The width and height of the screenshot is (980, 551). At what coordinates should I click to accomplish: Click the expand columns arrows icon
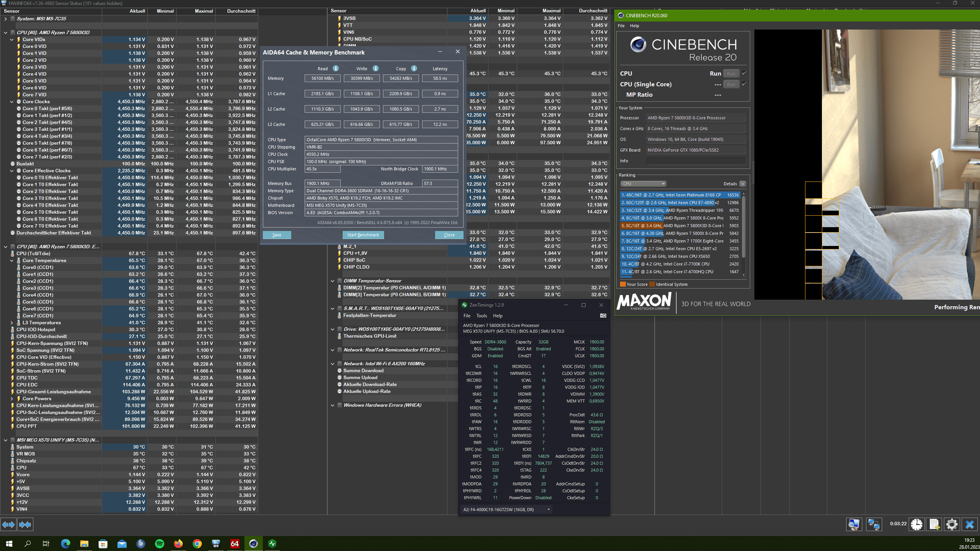tap(8, 525)
